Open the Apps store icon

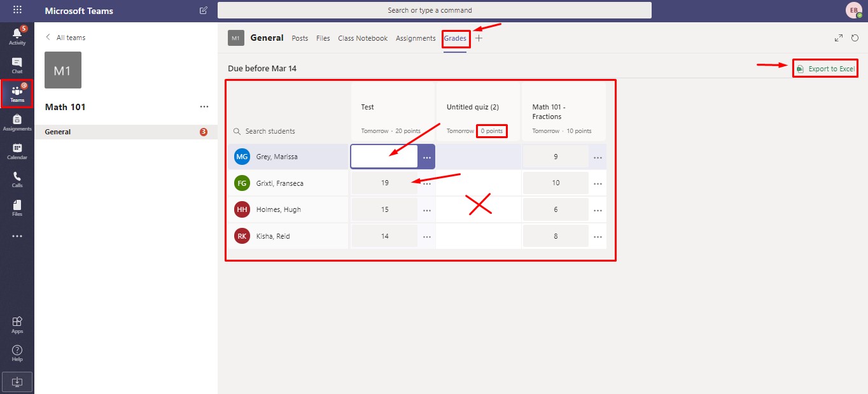tap(17, 325)
